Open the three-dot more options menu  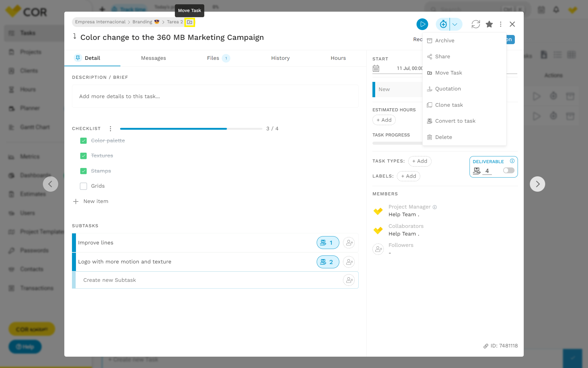(x=501, y=24)
